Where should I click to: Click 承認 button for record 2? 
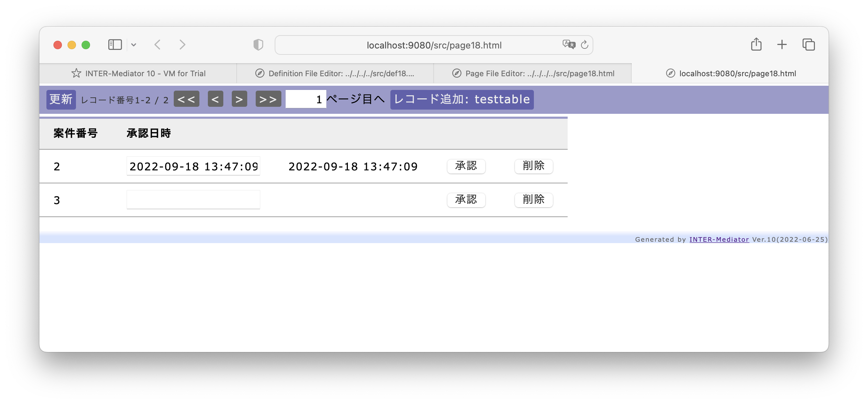tap(466, 166)
